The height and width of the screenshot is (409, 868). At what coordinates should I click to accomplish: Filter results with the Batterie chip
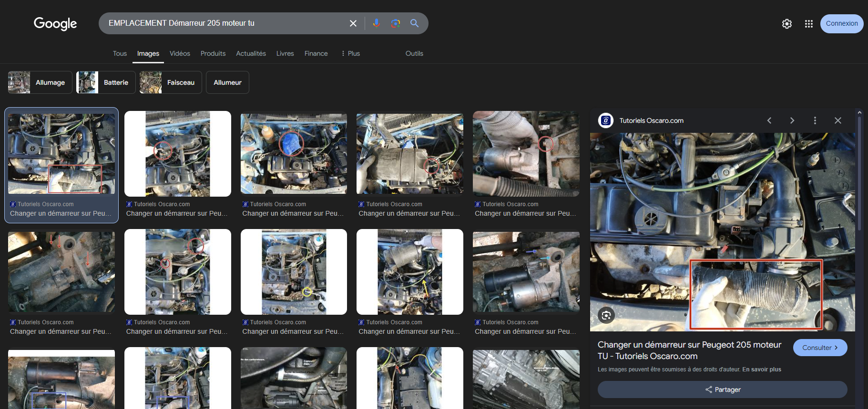[106, 82]
